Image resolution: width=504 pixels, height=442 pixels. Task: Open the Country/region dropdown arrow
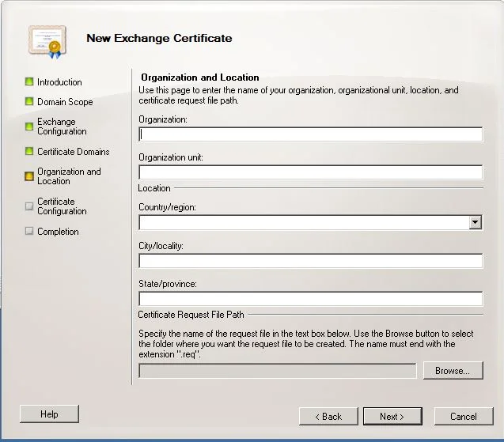click(475, 222)
